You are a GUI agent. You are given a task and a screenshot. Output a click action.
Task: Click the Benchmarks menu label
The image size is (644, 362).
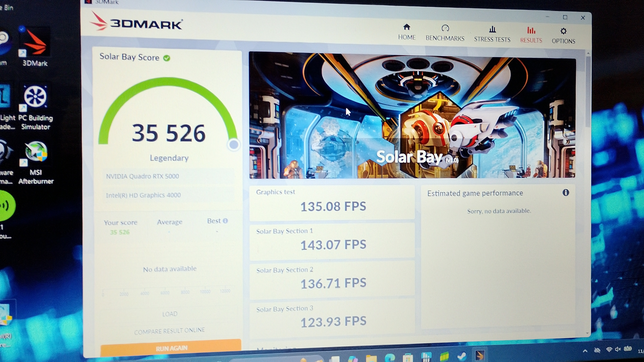(445, 39)
